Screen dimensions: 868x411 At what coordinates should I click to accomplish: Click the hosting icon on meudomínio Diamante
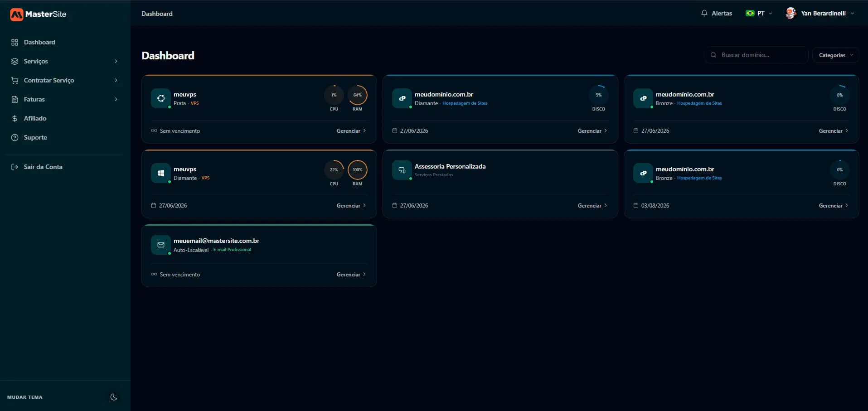(x=402, y=98)
